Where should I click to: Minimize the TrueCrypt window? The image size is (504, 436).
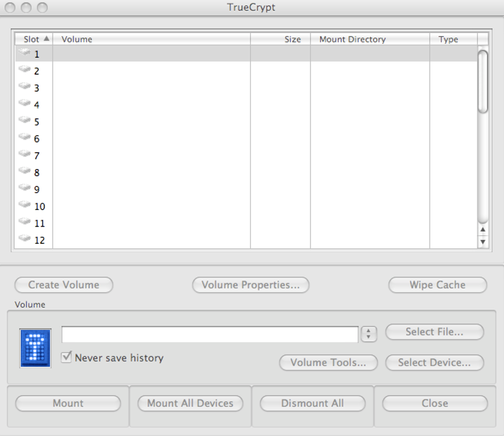(x=26, y=7)
